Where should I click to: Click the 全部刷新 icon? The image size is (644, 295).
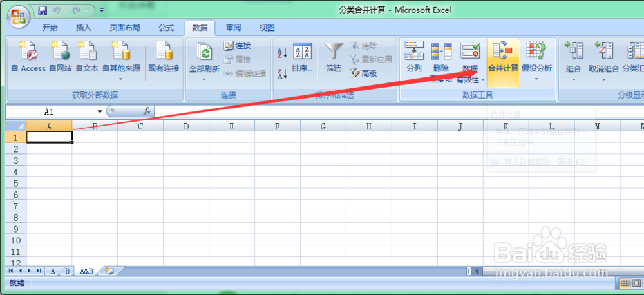coord(204,52)
